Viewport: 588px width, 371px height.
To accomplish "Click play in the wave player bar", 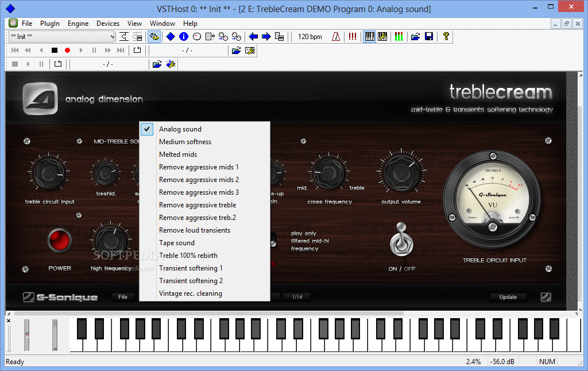I will pos(28,64).
